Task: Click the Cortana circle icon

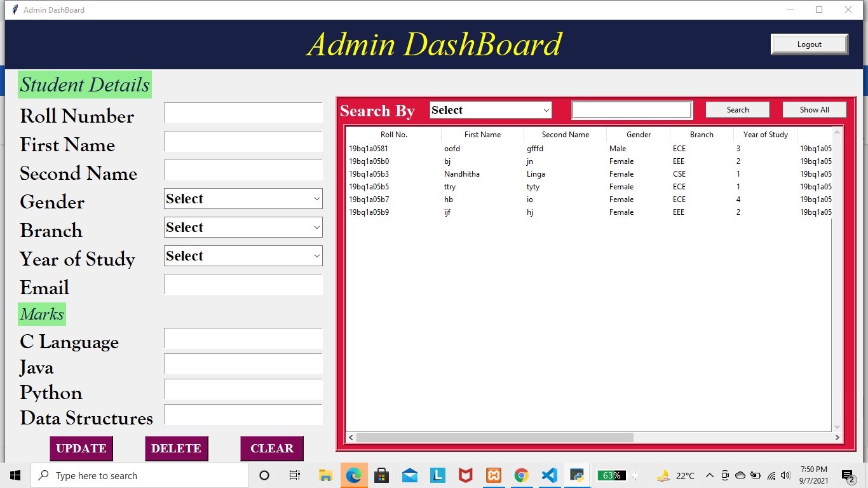Action: pos(264,475)
